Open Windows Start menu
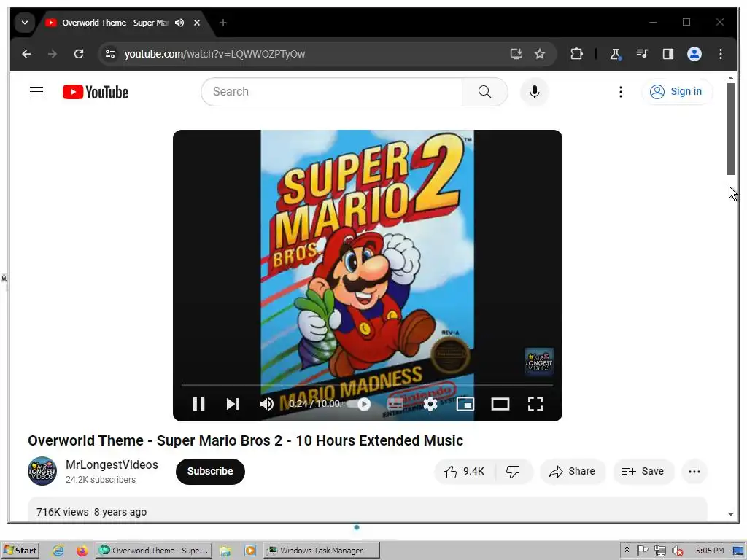This screenshot has height=560, width=747. pyautogui.click(x=20, y=551)
